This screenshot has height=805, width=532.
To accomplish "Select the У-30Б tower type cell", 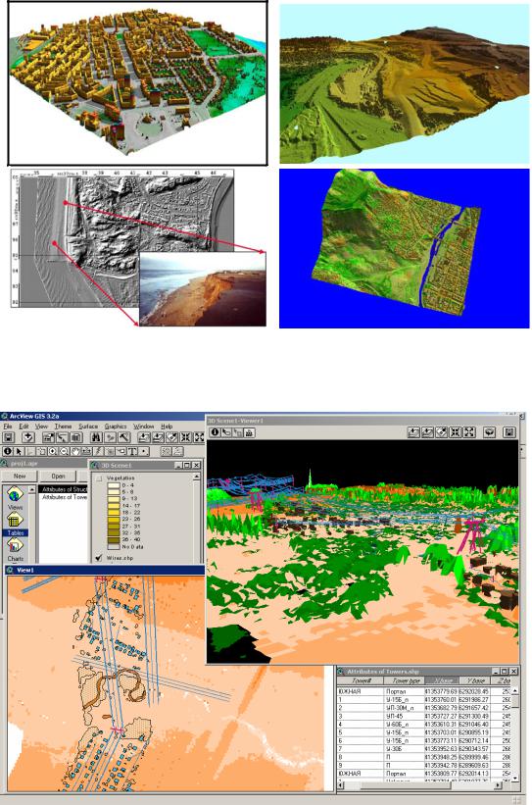I will (x=404, y=748).
